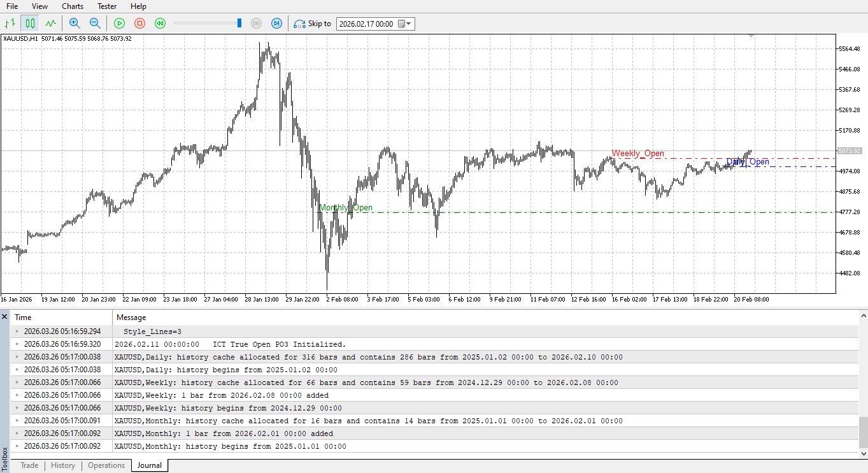The width and height of the screenshot is (868, 473).
Task: Click the current price tag 5073.92
Action: pyautogui.click(x=850, y=151)
